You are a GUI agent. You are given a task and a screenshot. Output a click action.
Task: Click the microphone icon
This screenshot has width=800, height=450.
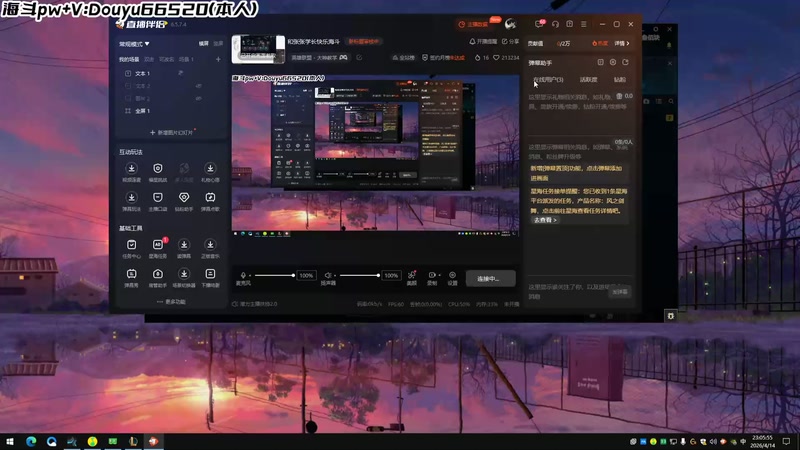click(x=243, y=275)
